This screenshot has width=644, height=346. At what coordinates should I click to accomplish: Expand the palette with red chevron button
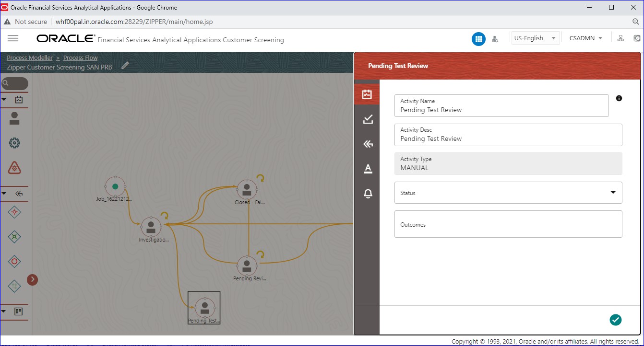[x=32, y=279]
